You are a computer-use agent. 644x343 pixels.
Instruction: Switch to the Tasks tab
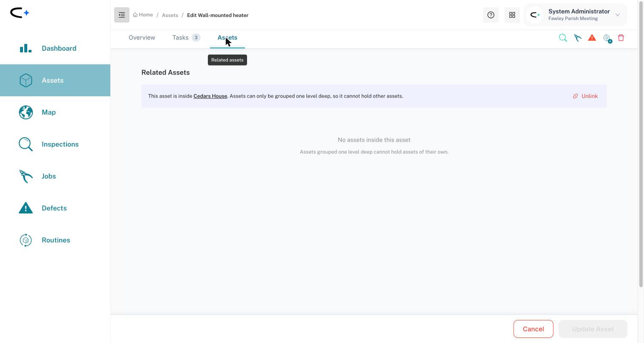coord(186,37)
